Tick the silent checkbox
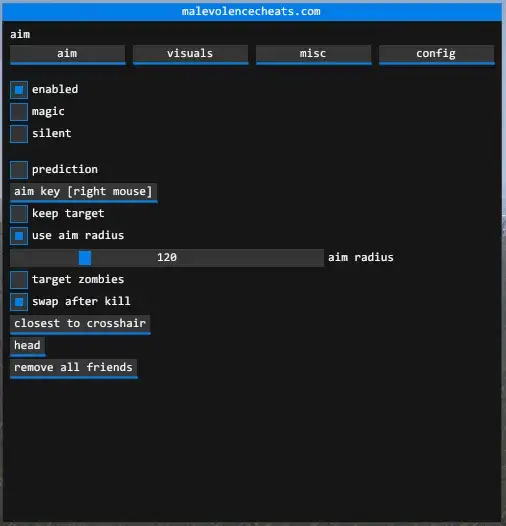Screen dimensions: 506x526 [19, 134]
